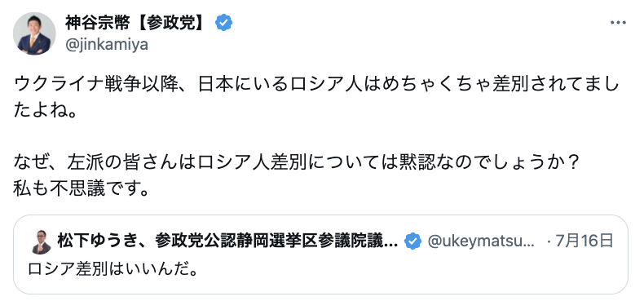Visit the @jinkamiya handle

(106, 44)
